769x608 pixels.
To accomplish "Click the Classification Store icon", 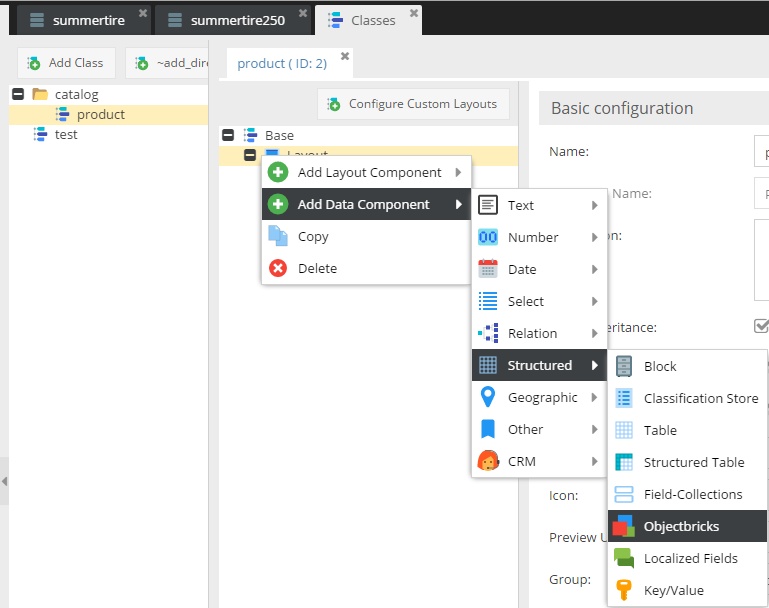I will [x=624, y=398].
